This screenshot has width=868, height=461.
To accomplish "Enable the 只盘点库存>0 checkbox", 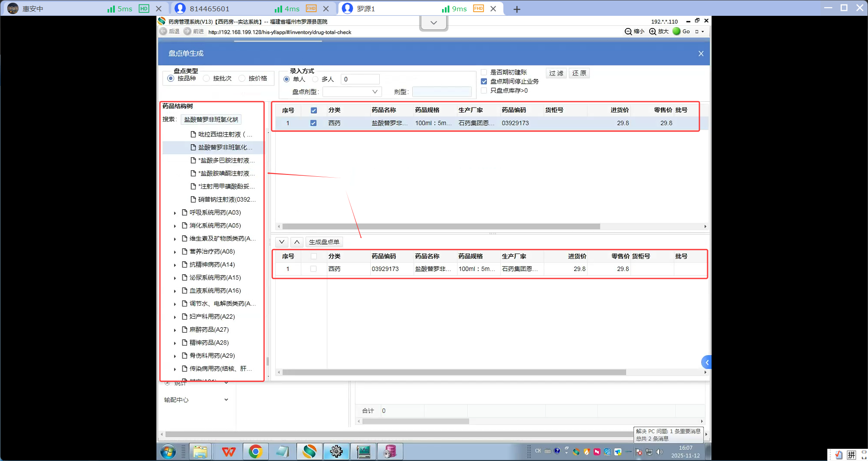I will point(484,90).
